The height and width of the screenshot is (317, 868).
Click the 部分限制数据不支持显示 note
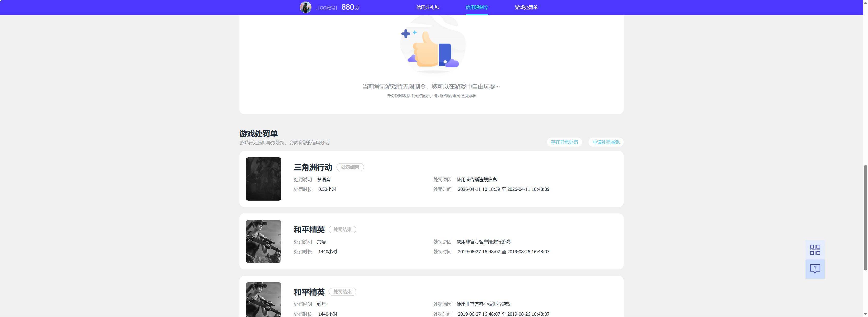tap(431, 96)
